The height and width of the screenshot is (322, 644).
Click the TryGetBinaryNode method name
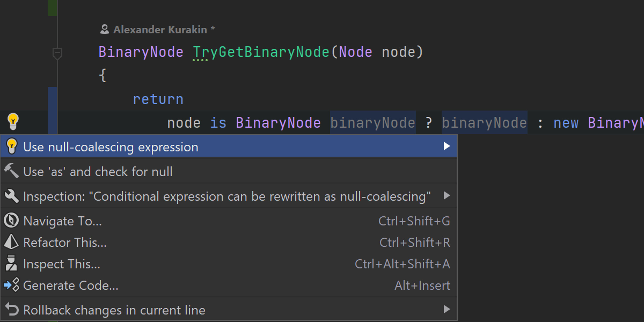click(x=261, y=52)
